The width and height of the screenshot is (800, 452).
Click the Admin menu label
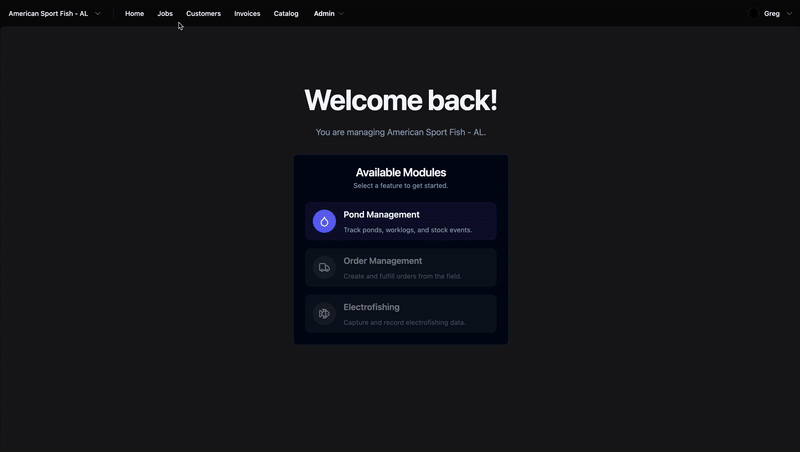coord(324,14)
